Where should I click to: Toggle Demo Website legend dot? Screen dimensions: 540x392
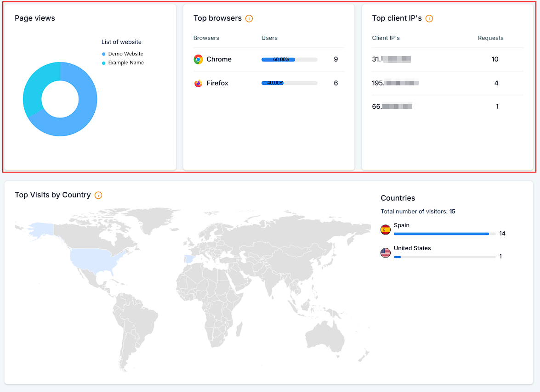point(104,54)
